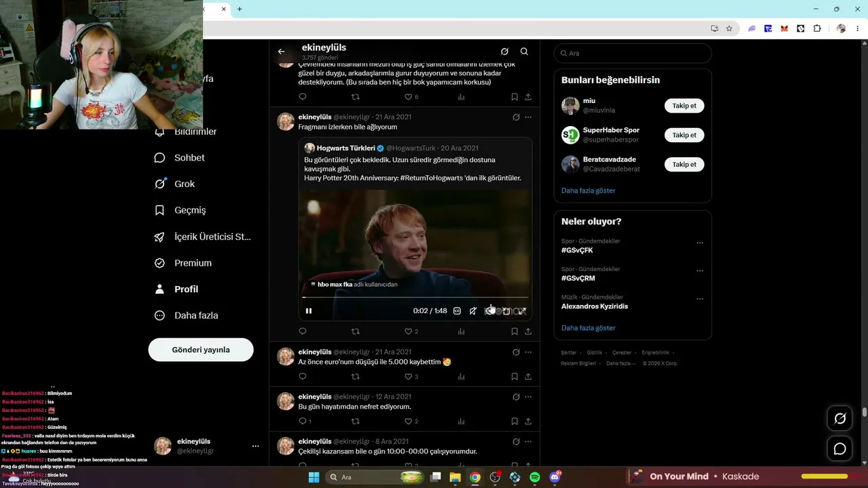Open File Explorer from the taskbar
Screen dimensions: 868x488
(x=455, y=477)
